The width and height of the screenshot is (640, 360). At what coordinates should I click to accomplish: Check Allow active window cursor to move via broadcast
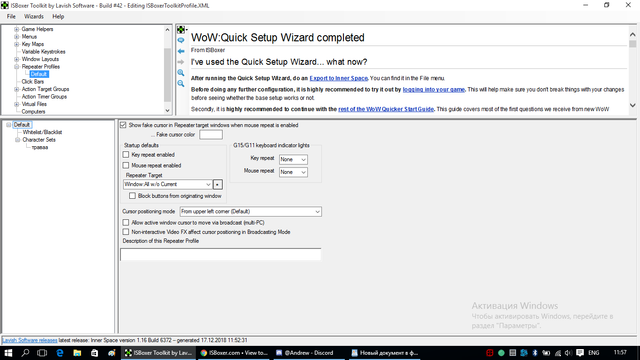(x=126, y=222)
